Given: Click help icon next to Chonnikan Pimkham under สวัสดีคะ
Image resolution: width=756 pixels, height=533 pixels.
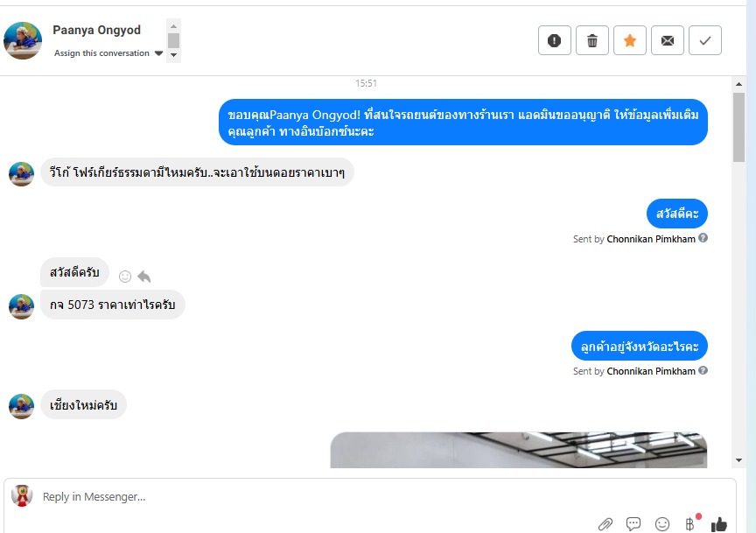Looking at the screenshot, I should point(703,238).
